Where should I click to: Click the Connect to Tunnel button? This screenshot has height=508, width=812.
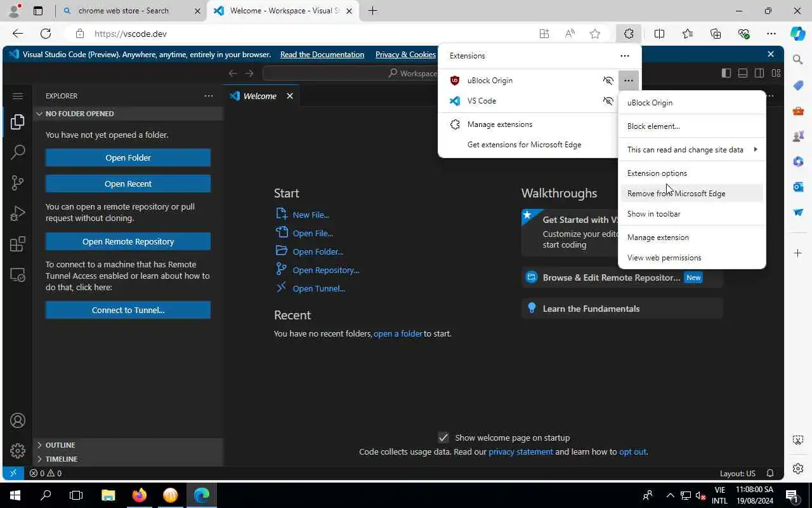[x=128, y=310]
